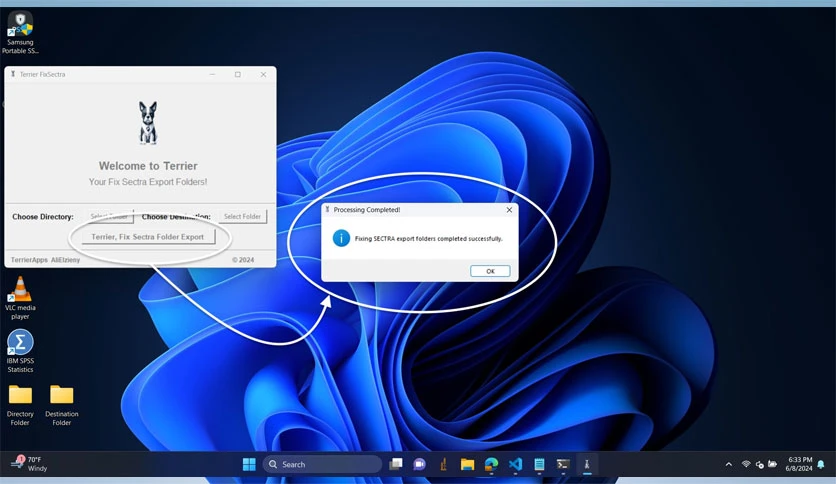Click Select Folder for Choose Directory
The width and height of the screenshot is (836, 484).
click(109, 216)
